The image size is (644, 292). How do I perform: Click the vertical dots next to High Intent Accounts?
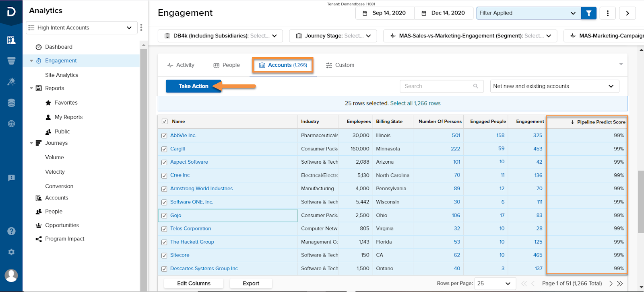(x=141, y=27)
